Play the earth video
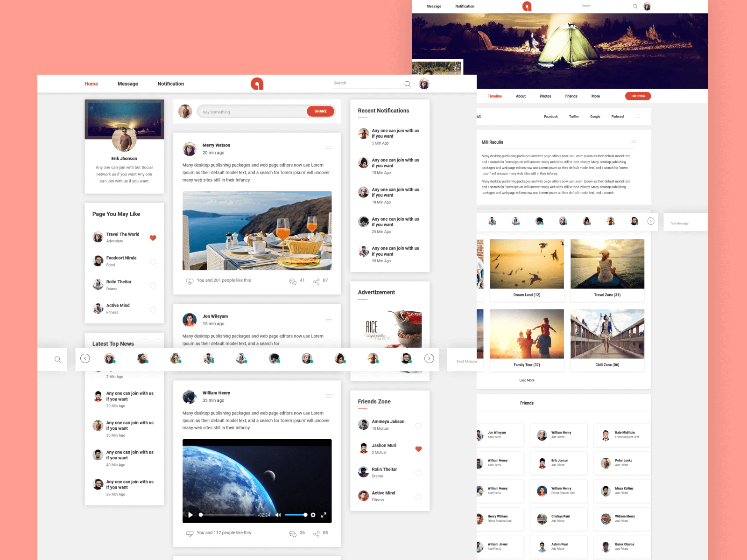 click(190, 515)
